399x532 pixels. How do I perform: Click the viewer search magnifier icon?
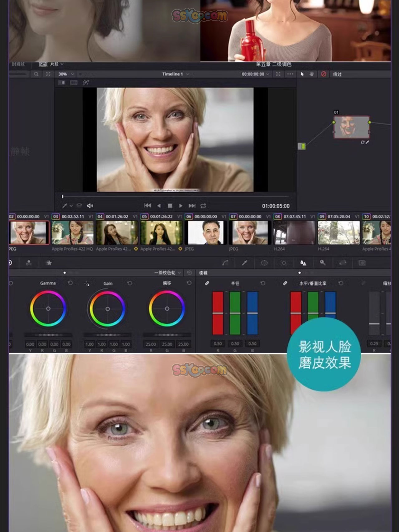[36, 74]
